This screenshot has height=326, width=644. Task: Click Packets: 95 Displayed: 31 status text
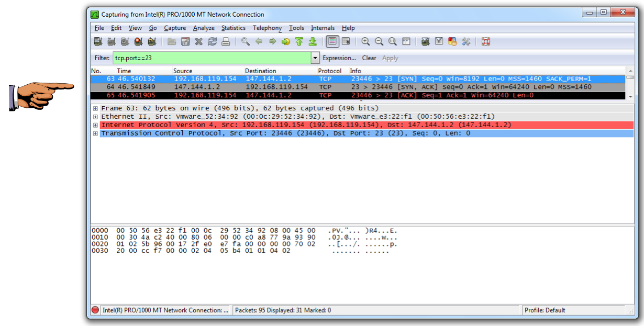coord(283,310)
